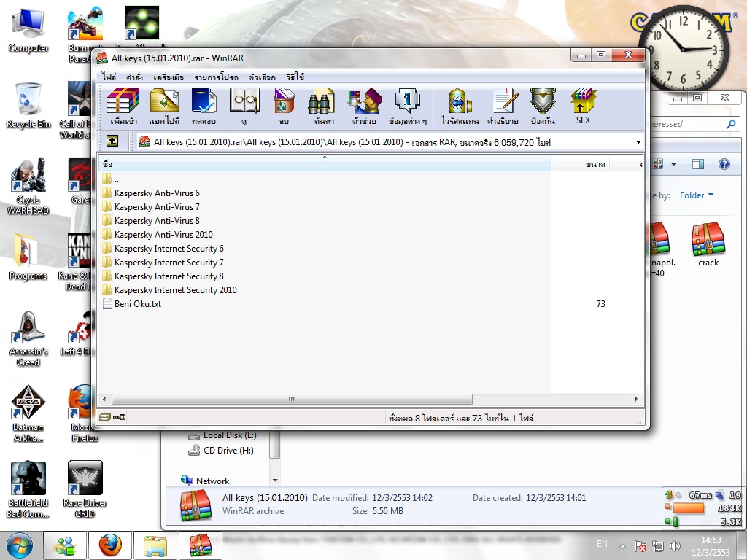Click the VirusScan toolbar icon

coord(460,106)
